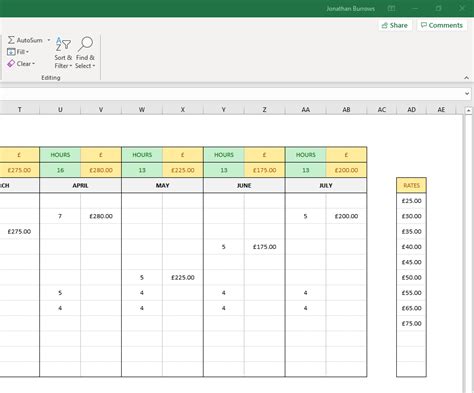Viewport: 474px width, 393px height.
Task: Click the white £280.00 April entry cell
Action: (101, 216)
